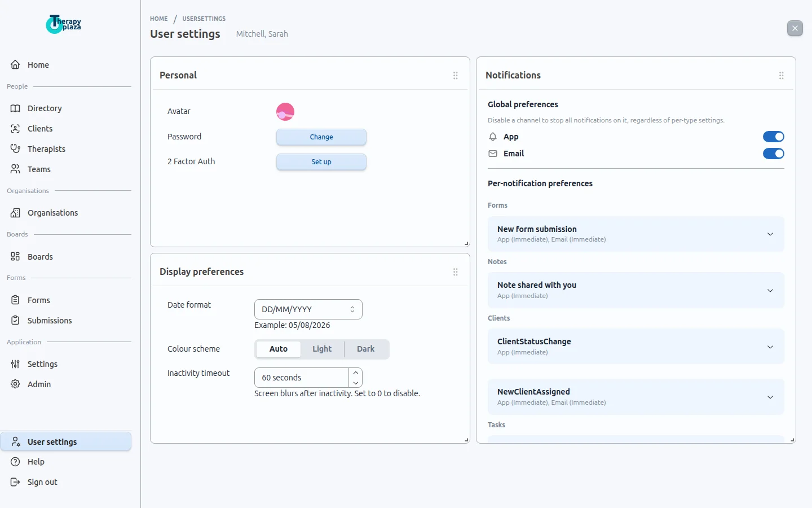Click the pink avatar image
This screenshot has height=508, width=812.
pos(285,112)
